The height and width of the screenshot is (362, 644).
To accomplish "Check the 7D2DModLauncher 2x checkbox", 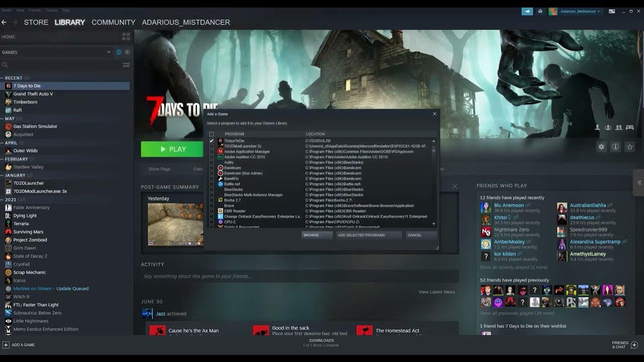I will click(x=212, y=146).
